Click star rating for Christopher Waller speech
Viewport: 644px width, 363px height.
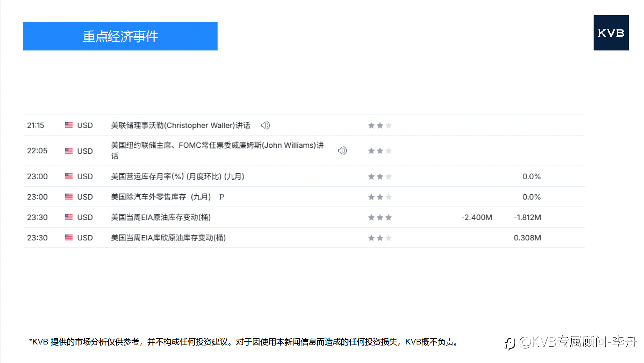tap(380, 126)
